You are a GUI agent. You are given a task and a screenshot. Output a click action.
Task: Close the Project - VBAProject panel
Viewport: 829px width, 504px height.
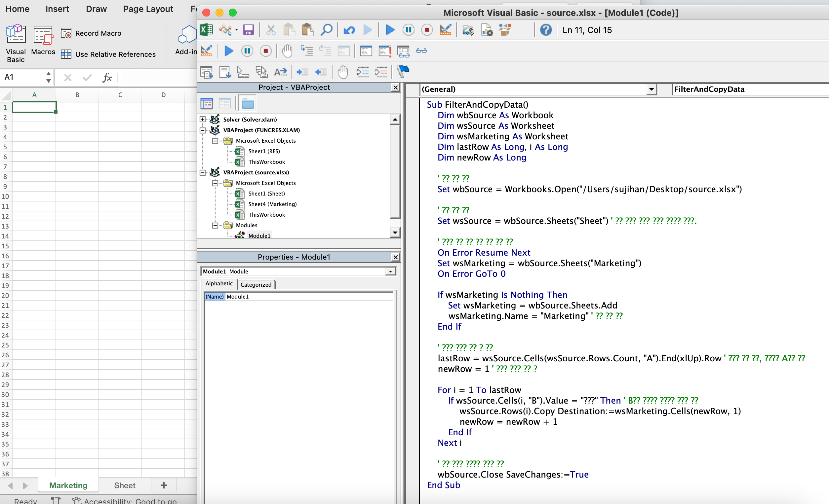[x=396, y=88]
